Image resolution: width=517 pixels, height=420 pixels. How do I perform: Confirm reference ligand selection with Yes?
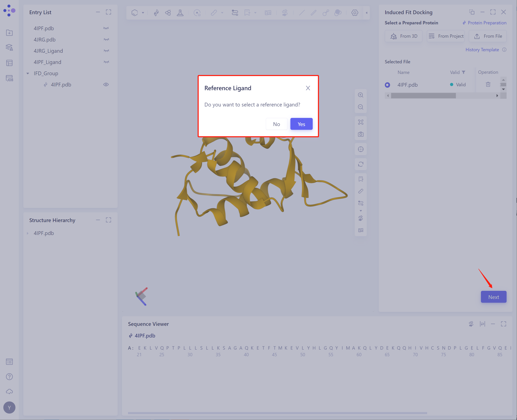pyautogui.click(x=301, y=124)
